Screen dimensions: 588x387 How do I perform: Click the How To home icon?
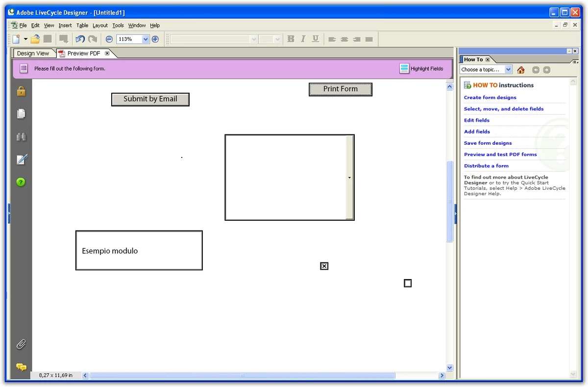[521, 70]
